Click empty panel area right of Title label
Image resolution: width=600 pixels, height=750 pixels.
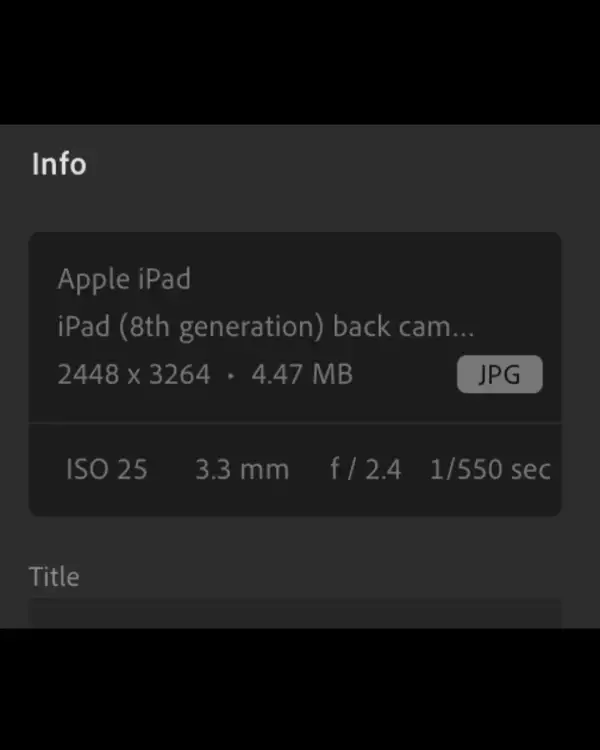320,577
